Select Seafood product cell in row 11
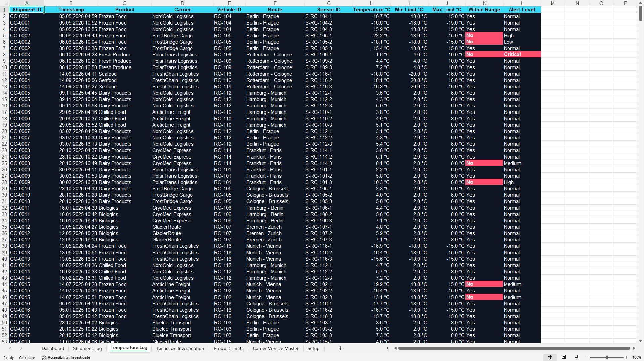The image size is (644, 361). [125, 74]
